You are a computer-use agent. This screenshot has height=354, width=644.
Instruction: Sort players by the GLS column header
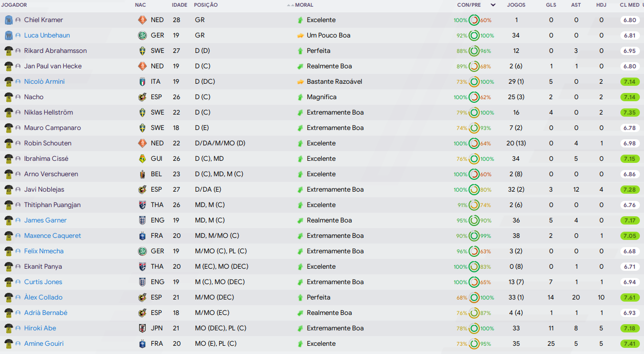pos(551,5)
